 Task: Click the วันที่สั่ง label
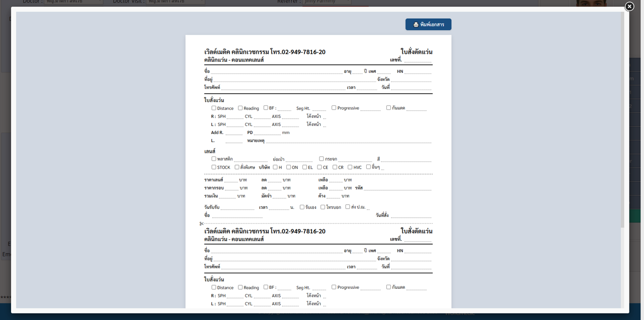point(382,215)
